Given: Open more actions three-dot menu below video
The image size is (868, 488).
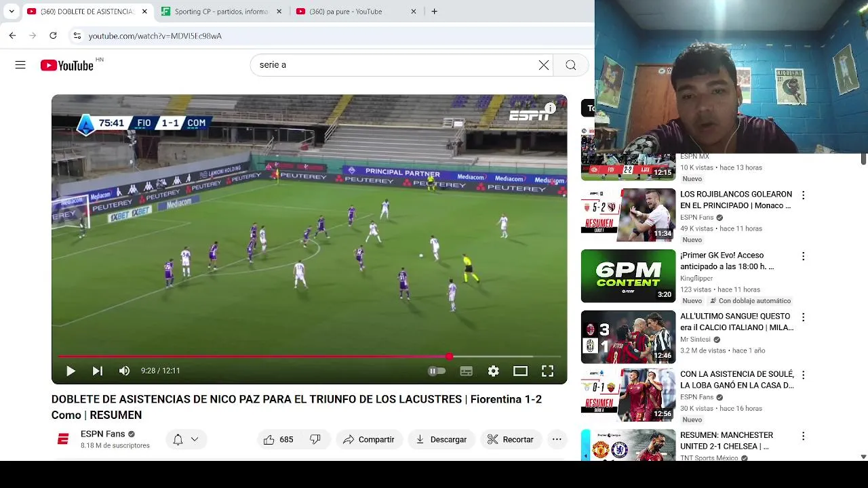Looking at the screenshot, I should pos(557,439).
